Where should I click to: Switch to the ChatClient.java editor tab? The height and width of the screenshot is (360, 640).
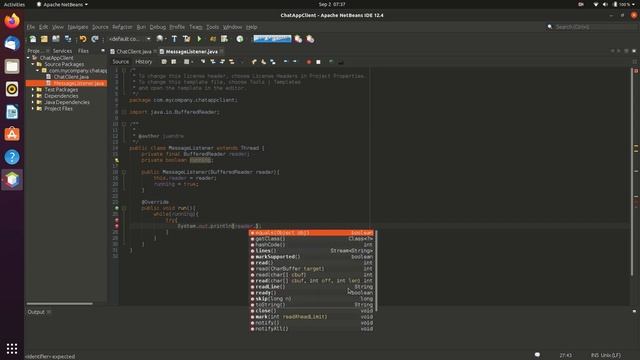pos(133,51)
